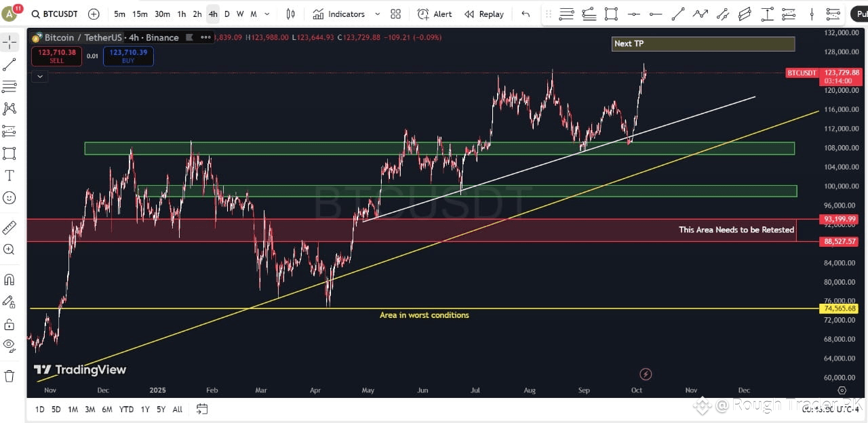Set chart range to YTD

pyautogui.click(x=126, y=409)
